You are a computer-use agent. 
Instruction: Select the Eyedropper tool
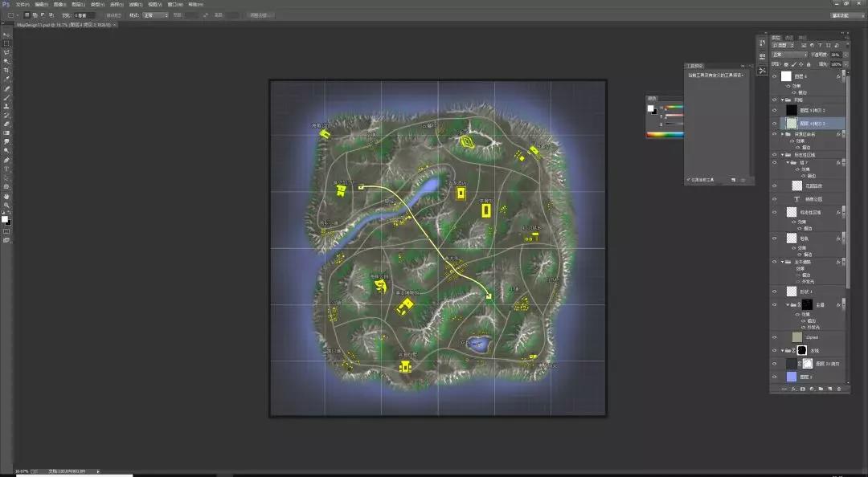pos(6,79)
